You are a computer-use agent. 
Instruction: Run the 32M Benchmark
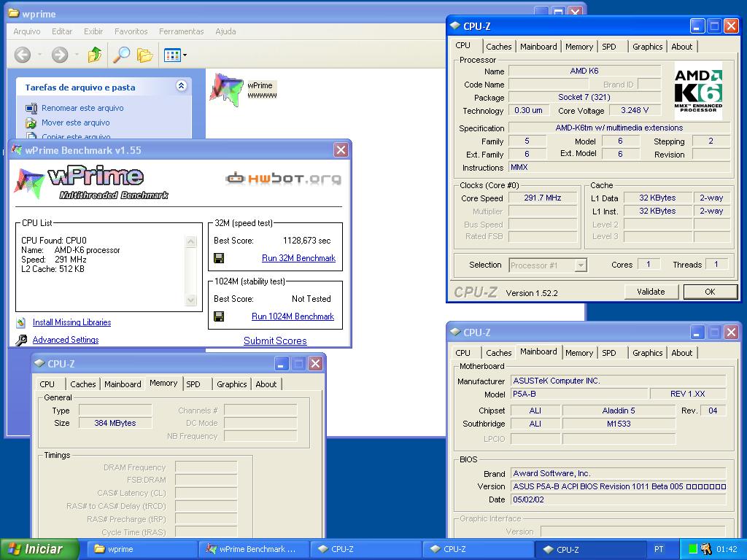click(x=298, y=258)
